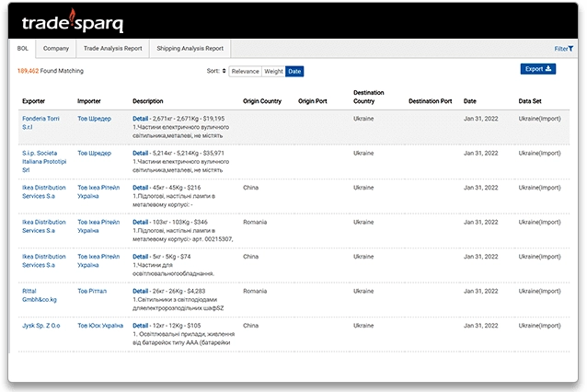This screenshot has height=392, width=587.
Task: Sort results by Date
Action: pyautogui.click(x=294, y=71)
